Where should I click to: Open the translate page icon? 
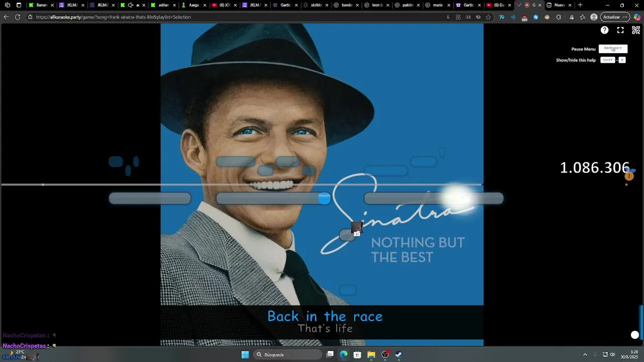[468, 17]
